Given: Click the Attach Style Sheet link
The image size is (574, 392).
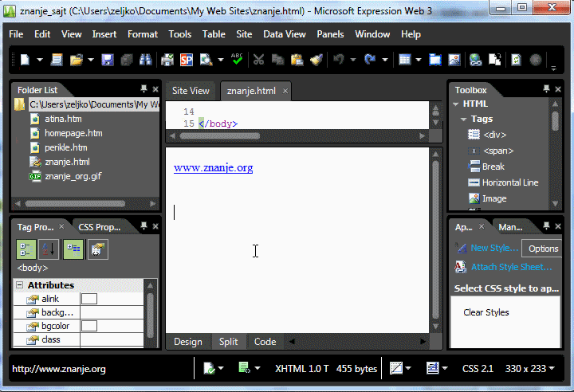Looking at the screenshot, I should [x=511, y=267].
